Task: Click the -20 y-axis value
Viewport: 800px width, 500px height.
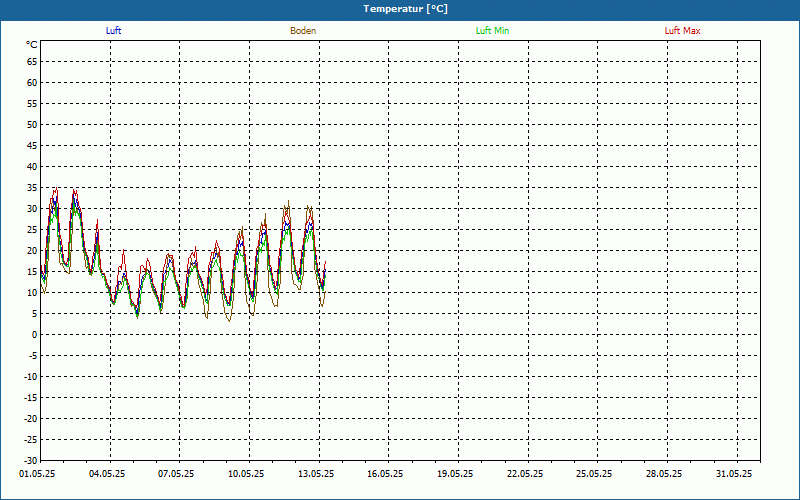Action: [x=30, y=419]
